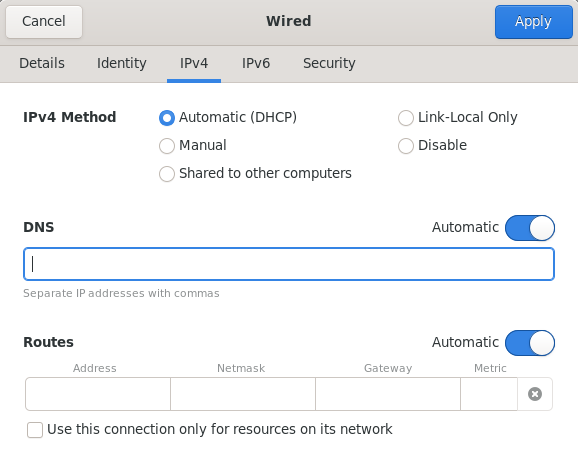Select Shared to other computers option
This screenshot has height=473, width=578.
pos(167,174)
